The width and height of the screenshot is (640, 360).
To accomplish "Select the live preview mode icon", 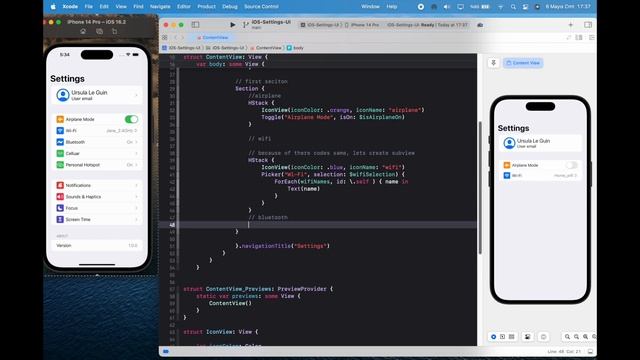I will click(x=493, y=337).
